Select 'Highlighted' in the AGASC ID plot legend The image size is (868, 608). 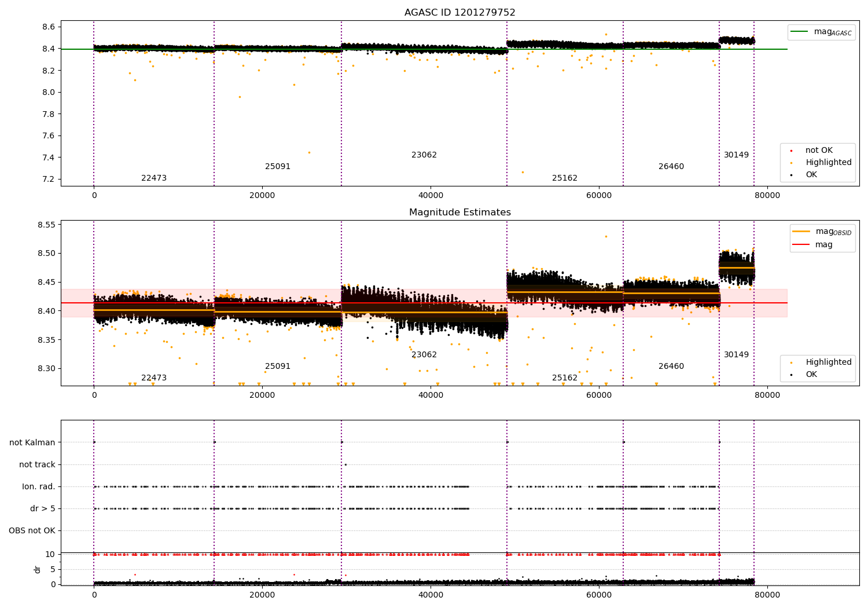click(x=828, y=163)
